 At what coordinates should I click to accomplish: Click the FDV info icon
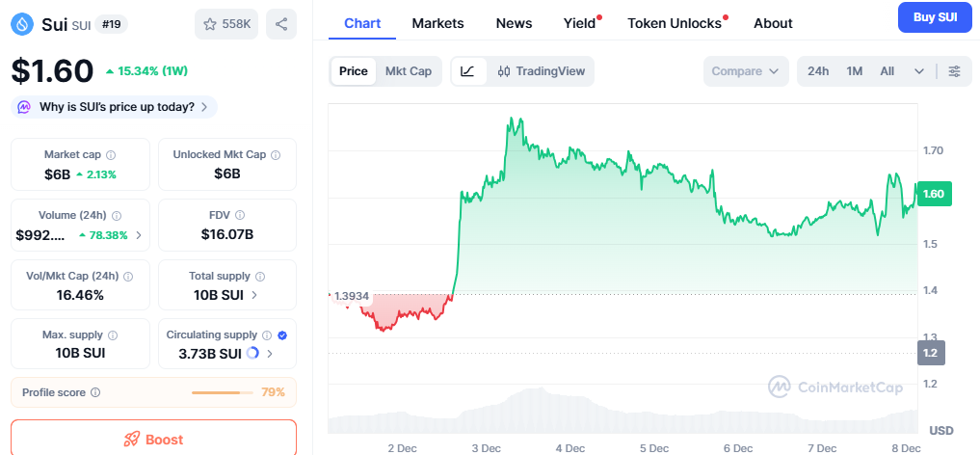pos(240,216)
